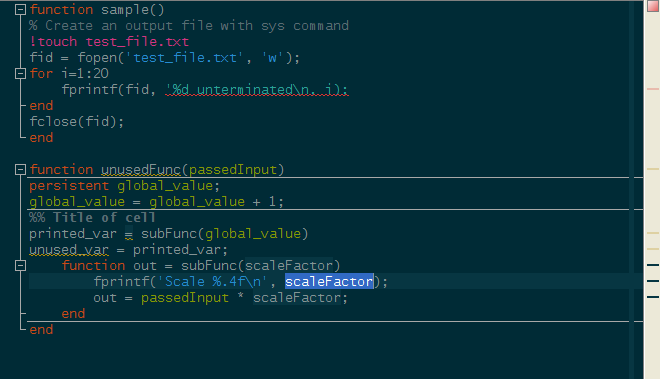660x379 pixels.
Task: Click the top dark variable-highlight marker in message bar
Action: 653,265
